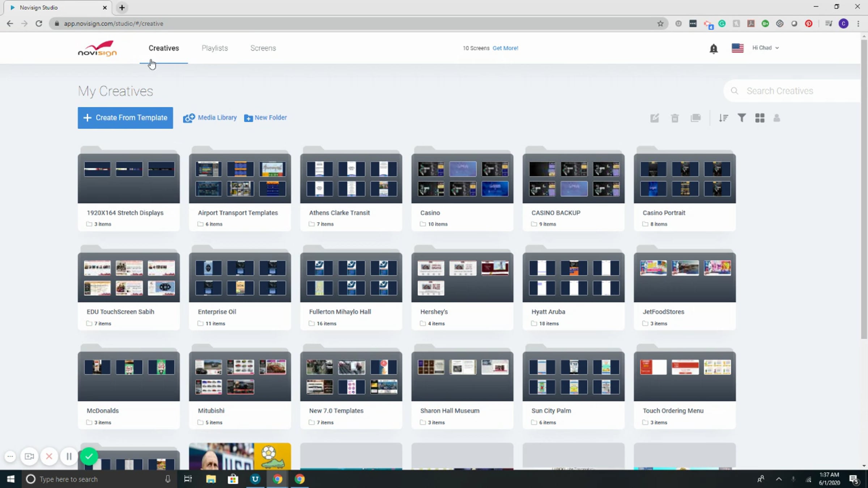
Task: Close the Novisign Studio browser tab
Action: pos(105,8)
